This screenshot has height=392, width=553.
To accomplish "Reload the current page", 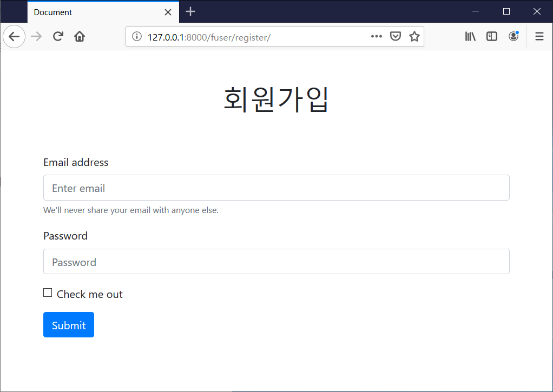I will [58, 36].
